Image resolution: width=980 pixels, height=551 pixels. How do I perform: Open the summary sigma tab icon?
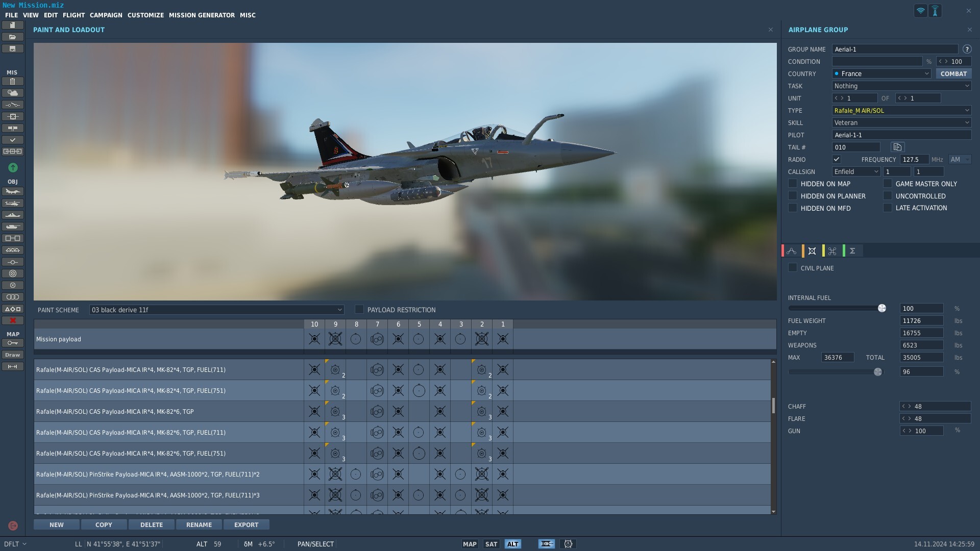click(852, 251)
